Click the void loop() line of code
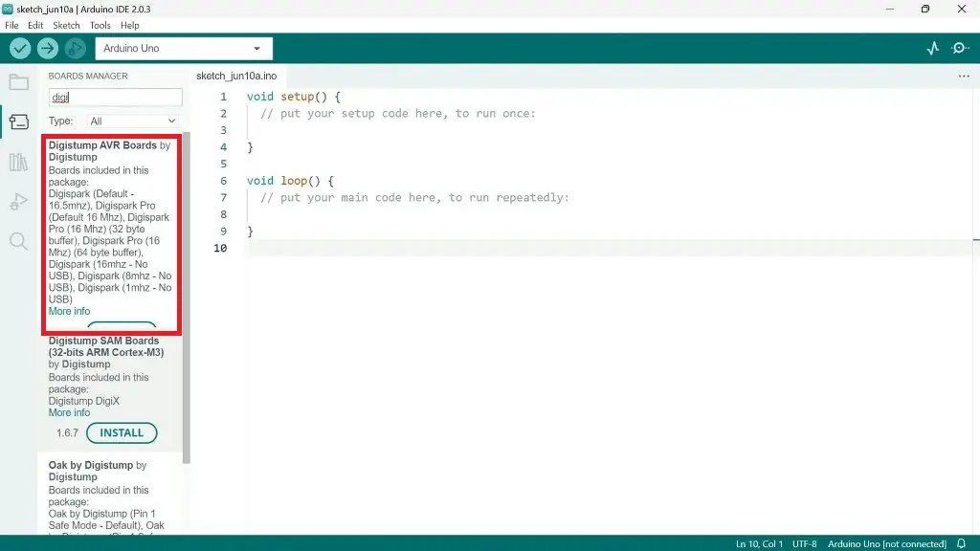 tap(291, 181)
